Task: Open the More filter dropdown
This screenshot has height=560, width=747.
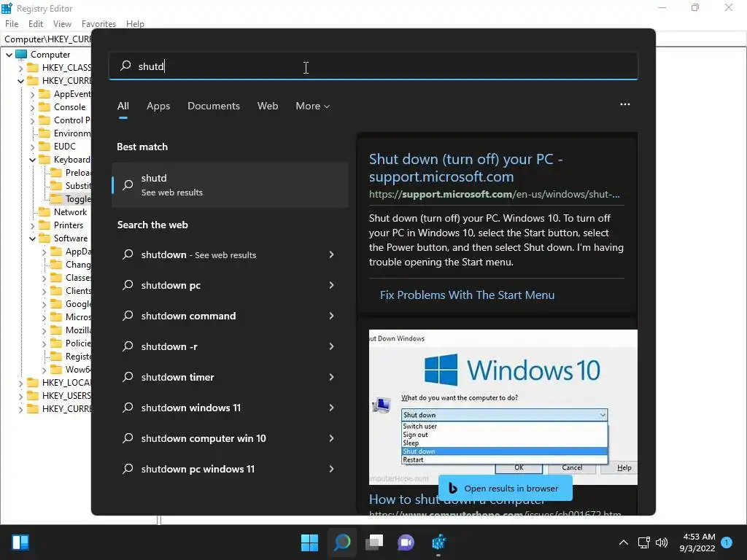Action: click(x=312, y=106)
